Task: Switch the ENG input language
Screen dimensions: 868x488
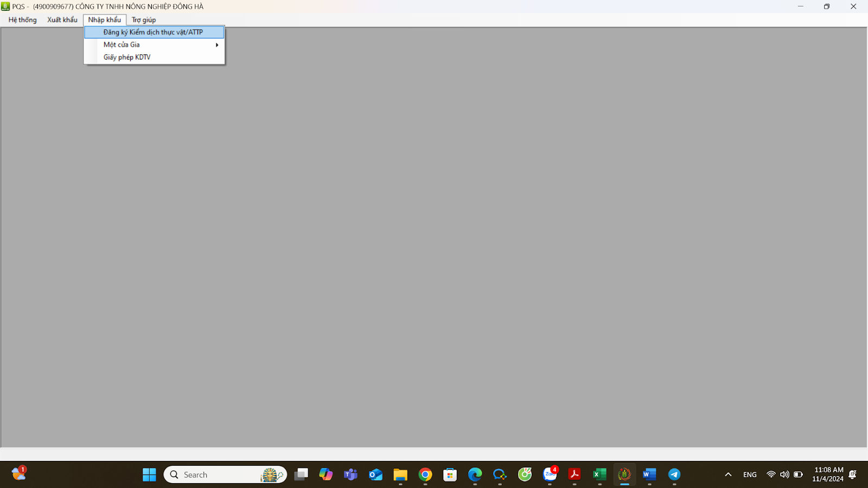Action: tap(750, 474)
